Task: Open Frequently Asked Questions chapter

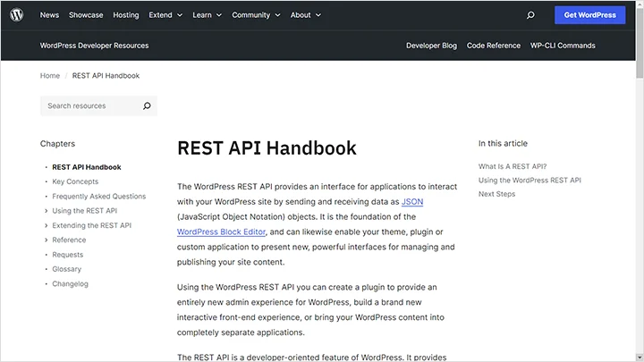Action: click(x=98, y=196)
